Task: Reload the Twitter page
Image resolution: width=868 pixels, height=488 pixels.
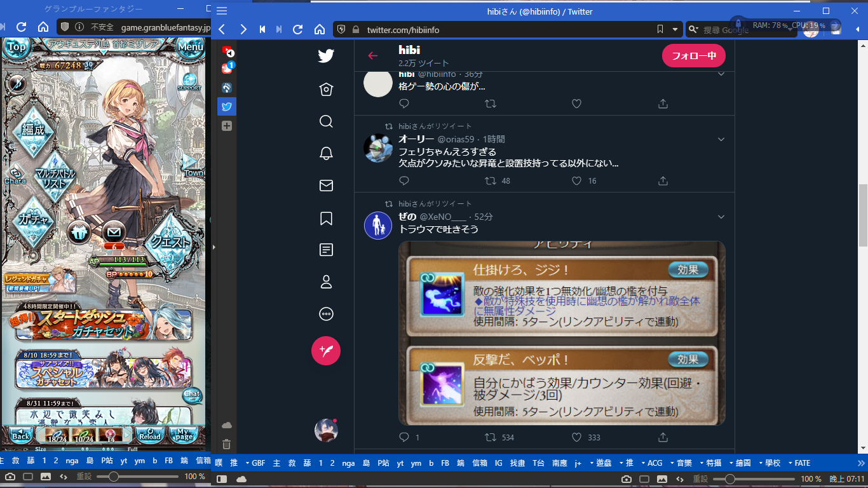Action: click(x=297, y=29)
